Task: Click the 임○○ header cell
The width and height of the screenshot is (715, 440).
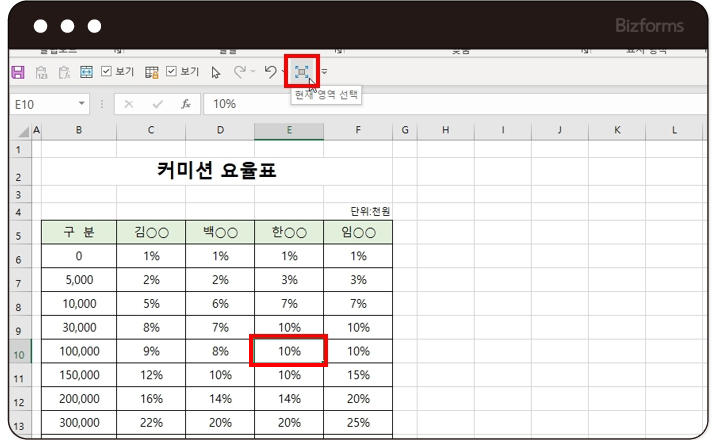Action: pos(358,233)
